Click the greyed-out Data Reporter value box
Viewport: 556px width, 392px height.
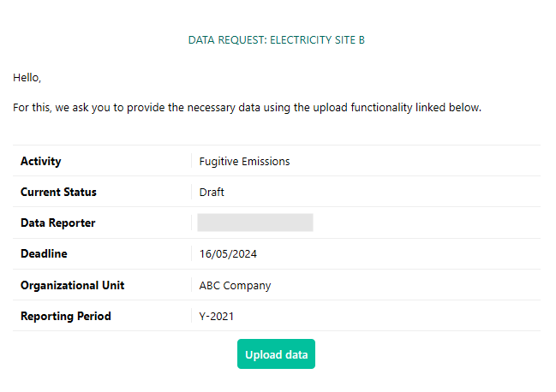(255, 223)
